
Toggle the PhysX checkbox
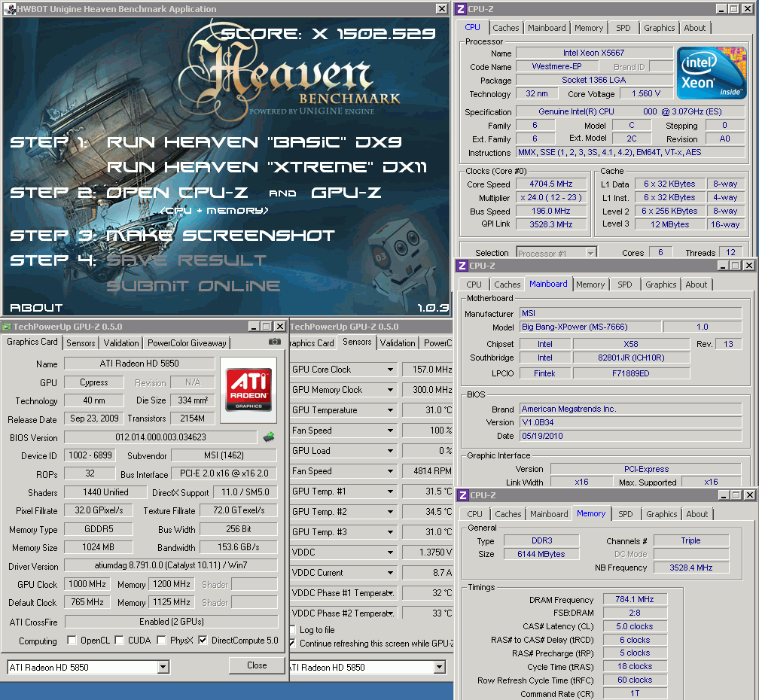162,641
